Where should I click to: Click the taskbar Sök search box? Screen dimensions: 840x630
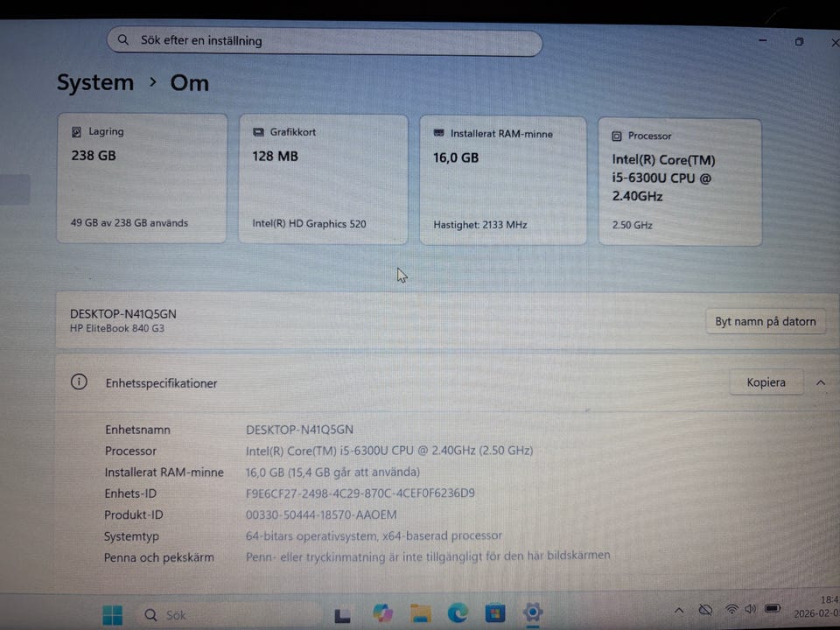[x=229, y=614]
